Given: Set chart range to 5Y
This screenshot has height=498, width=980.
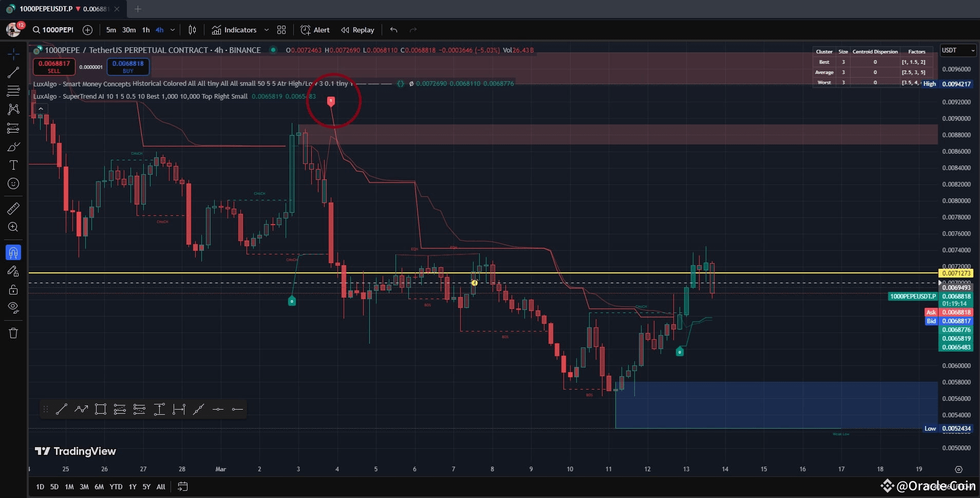Looking at the screenshot, I should [146, 487].
